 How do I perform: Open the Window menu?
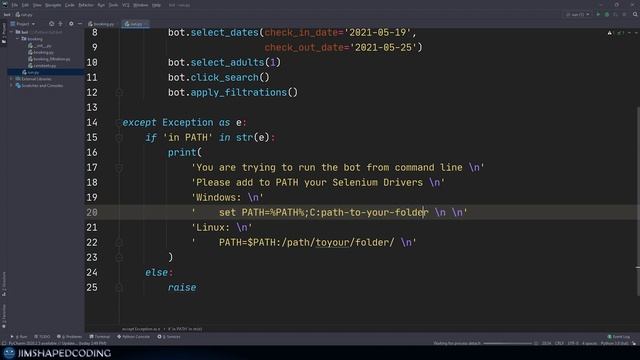point(141,5)
